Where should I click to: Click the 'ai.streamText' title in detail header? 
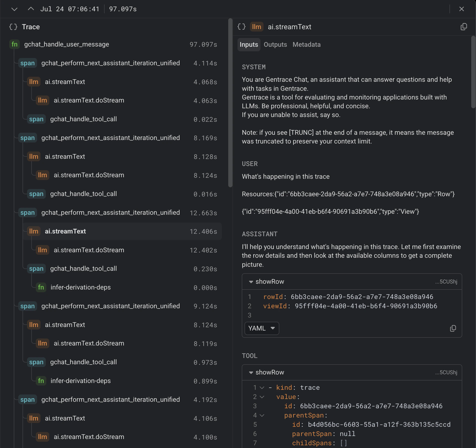pyautogui.click(x=290, y=27)
